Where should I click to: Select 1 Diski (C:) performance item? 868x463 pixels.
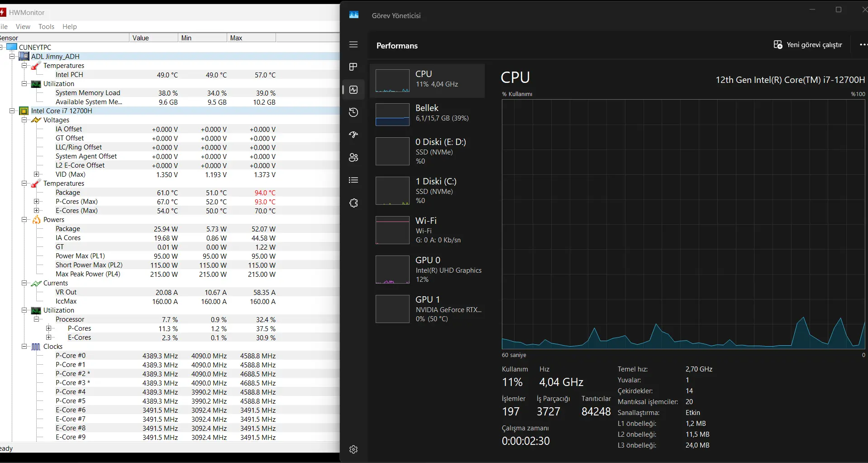click(x=427, y=191)
